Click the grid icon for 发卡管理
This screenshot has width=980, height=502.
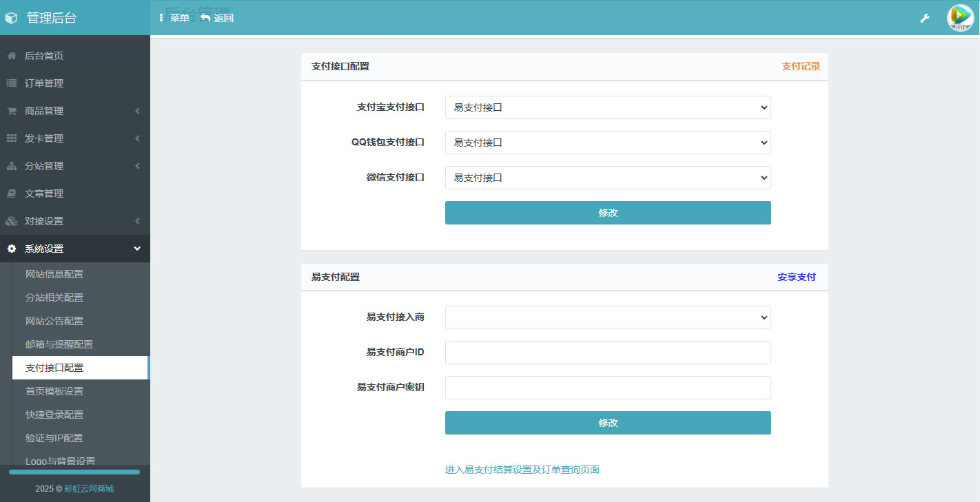click(x=12, y=138)
